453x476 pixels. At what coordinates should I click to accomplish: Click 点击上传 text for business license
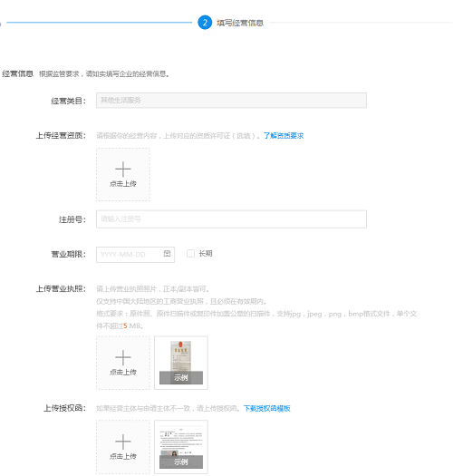pyautogui.click(x=123, y=372)
